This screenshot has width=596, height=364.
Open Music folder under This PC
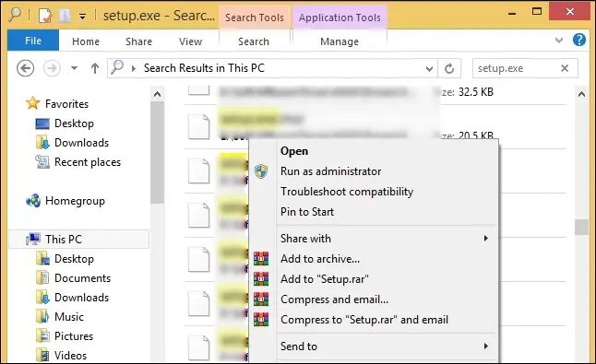tap(69, 317)
